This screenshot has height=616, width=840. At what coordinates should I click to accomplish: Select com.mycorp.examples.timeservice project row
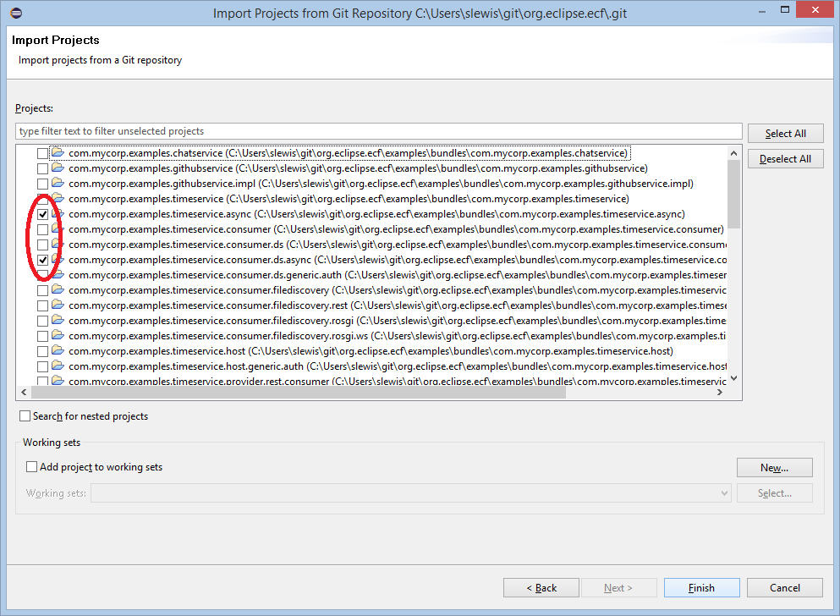tap(349, 199)
